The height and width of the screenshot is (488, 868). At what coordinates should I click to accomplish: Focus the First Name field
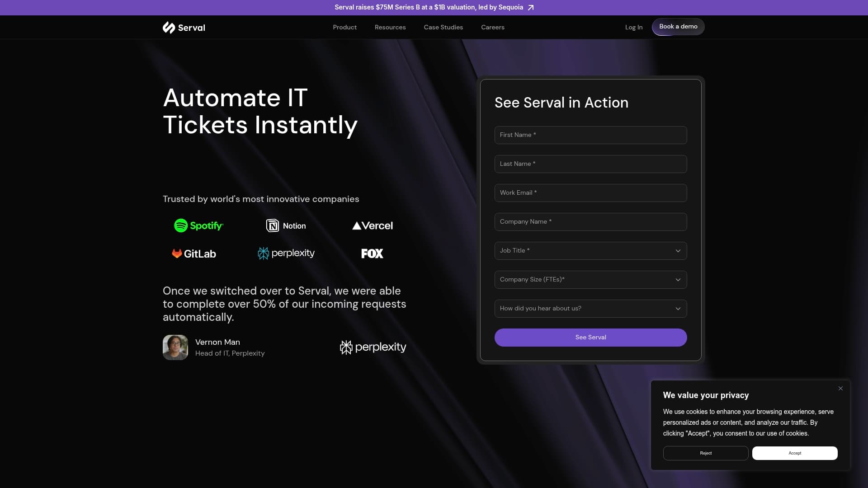pyautogui.click(x=590, y=135)
